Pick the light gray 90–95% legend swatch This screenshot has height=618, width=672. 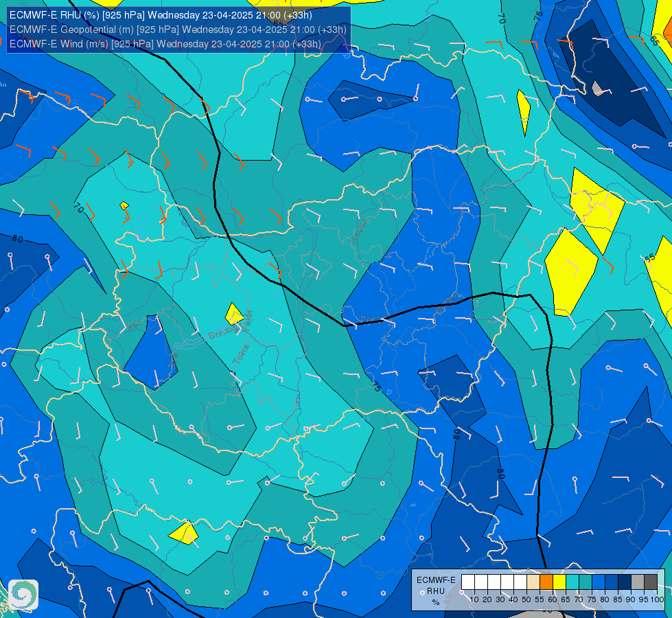pyautogui.click(x=638, y=582)
